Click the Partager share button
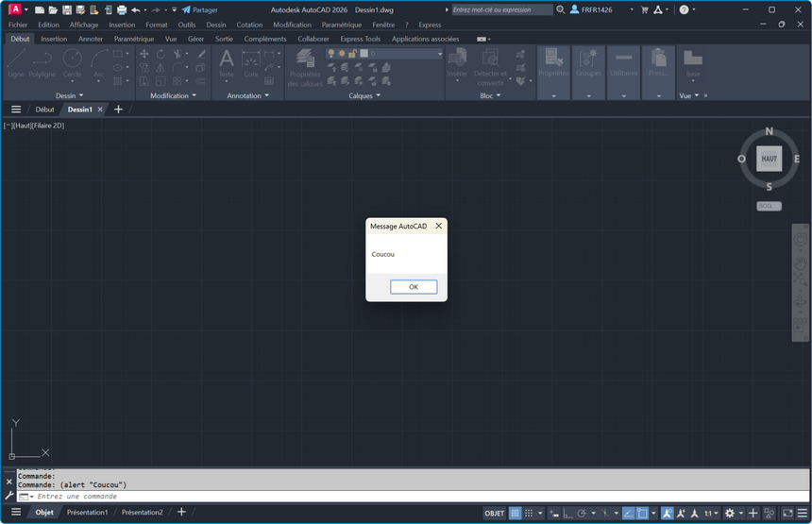 click(x=199, y=9)
